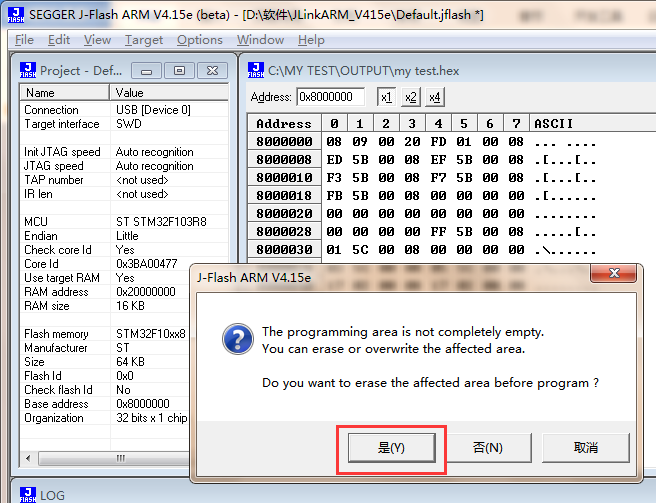Screen dimensions: 656x503
Task: Select the IR len row
Action: point(124,194)
